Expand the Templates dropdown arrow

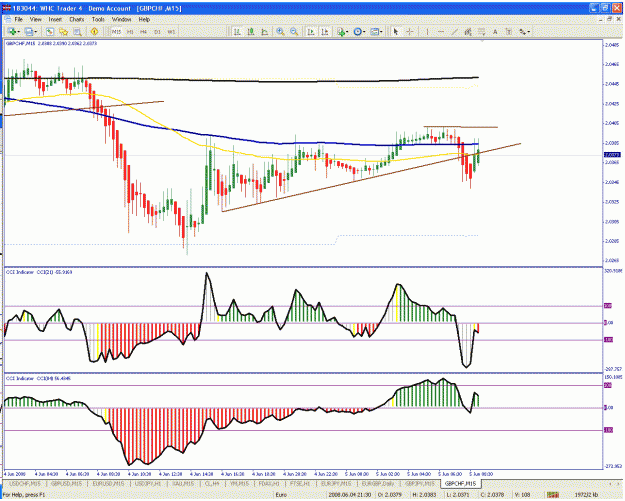(381, 31)
